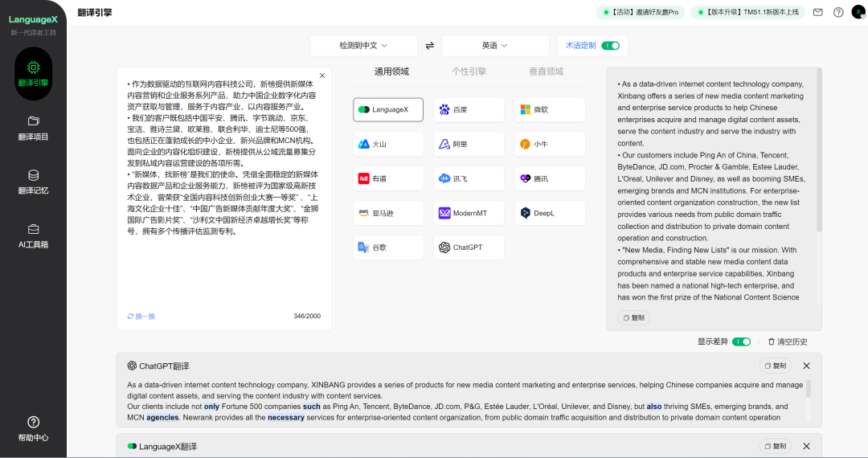868x458 pixels.
Task: Toggle the 术语定制 switch
Action: point(611,45)
